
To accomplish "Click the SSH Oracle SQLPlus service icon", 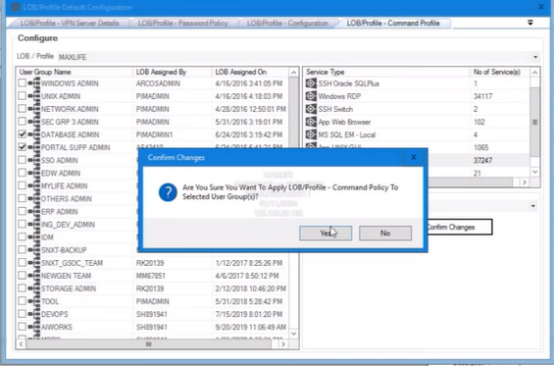I will point(311,83).
